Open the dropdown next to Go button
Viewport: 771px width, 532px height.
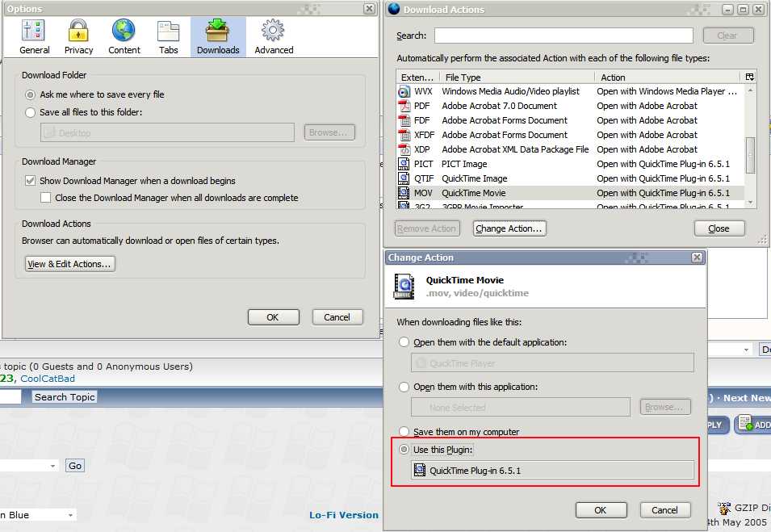point(52,466)
